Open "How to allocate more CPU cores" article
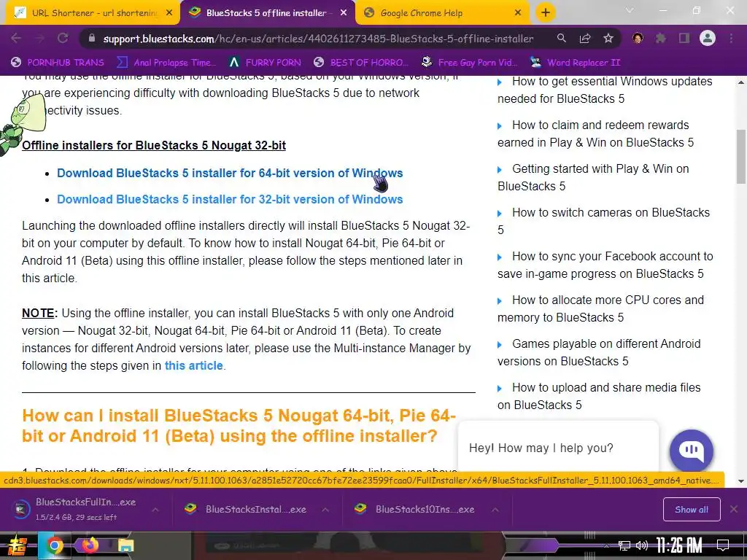Screen dimensions: 747x560 pyautogui.click(x=601, y=309)
